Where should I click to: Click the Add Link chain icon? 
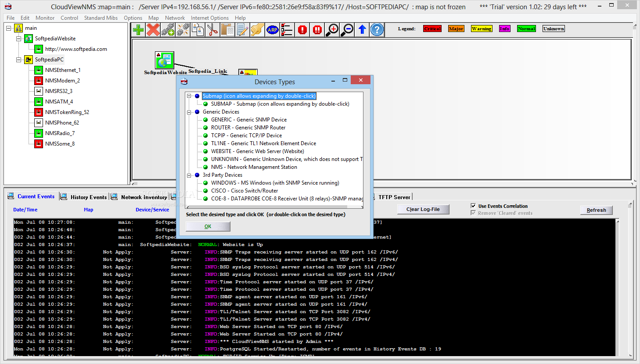click(168, 30)
